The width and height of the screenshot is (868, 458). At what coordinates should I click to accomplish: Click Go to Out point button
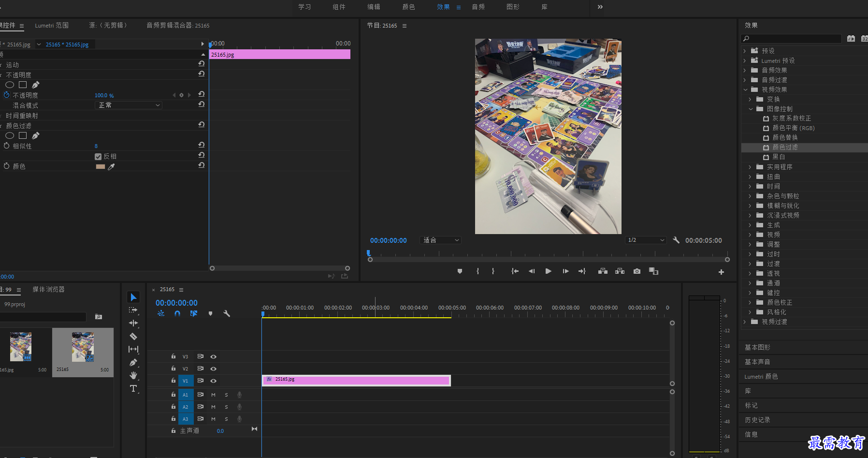coord(582,271)
